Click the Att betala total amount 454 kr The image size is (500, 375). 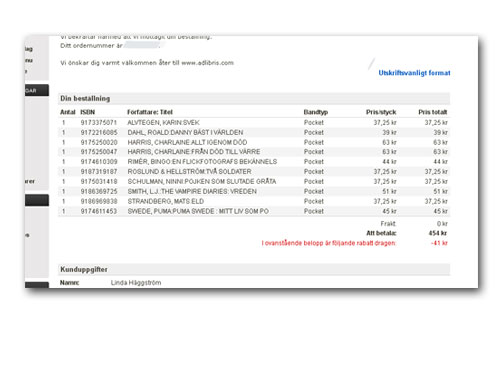pyautogui.click(x=438, y=233)
